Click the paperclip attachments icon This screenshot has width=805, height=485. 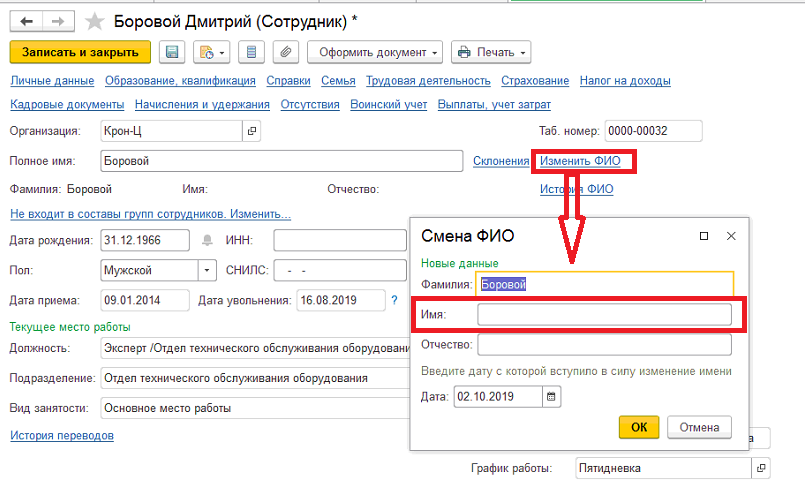(x=285, y=52)
